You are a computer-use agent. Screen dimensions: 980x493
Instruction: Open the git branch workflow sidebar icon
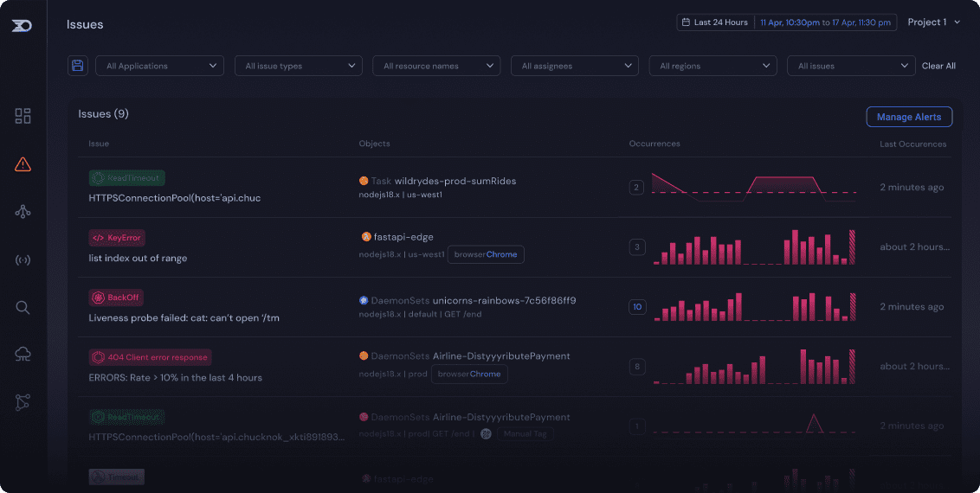pyautogui.click(x=23, y=402)
